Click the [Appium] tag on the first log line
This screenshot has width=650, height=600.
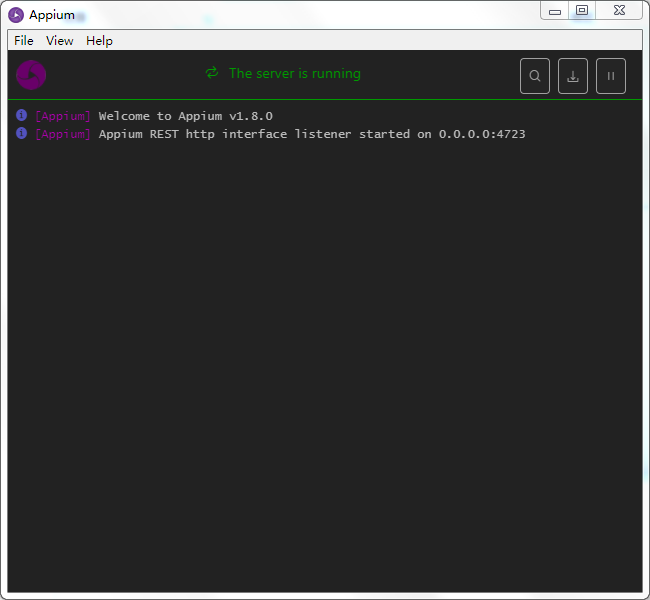click(x=63, y=116)
